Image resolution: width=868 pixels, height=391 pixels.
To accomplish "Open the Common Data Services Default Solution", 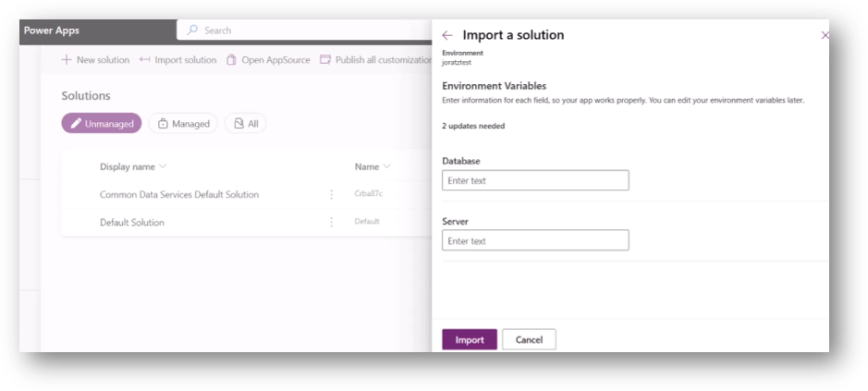I will click(x=179, y=194).
